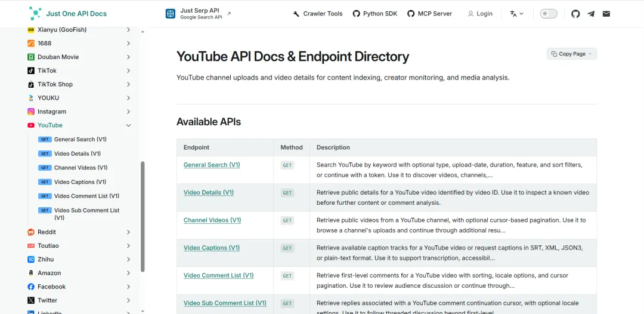Image resolution: width=644 pixels, height=314 pixels.
Task: Click the Xianyu (GooFish) sidebar icon
Action: 31,30
